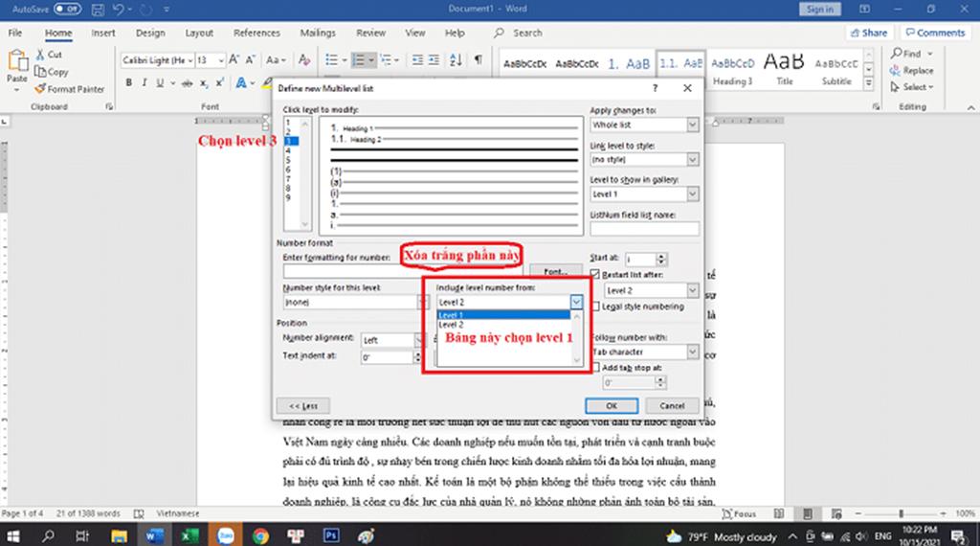This screenshot has width=980, height=546.
Task: Open Excel from the taskbar
Action: pyautogui.click(x=189, y=536)
